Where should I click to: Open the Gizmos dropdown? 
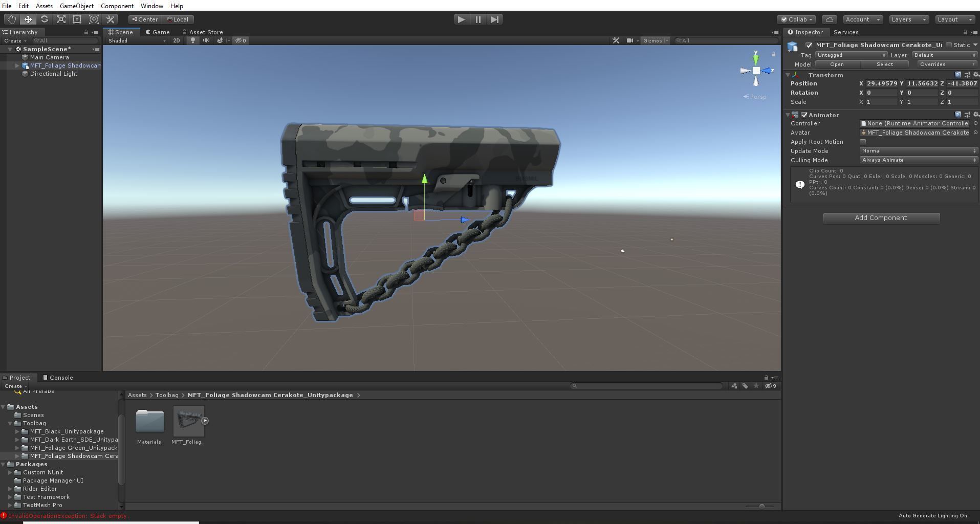(655, 40)
